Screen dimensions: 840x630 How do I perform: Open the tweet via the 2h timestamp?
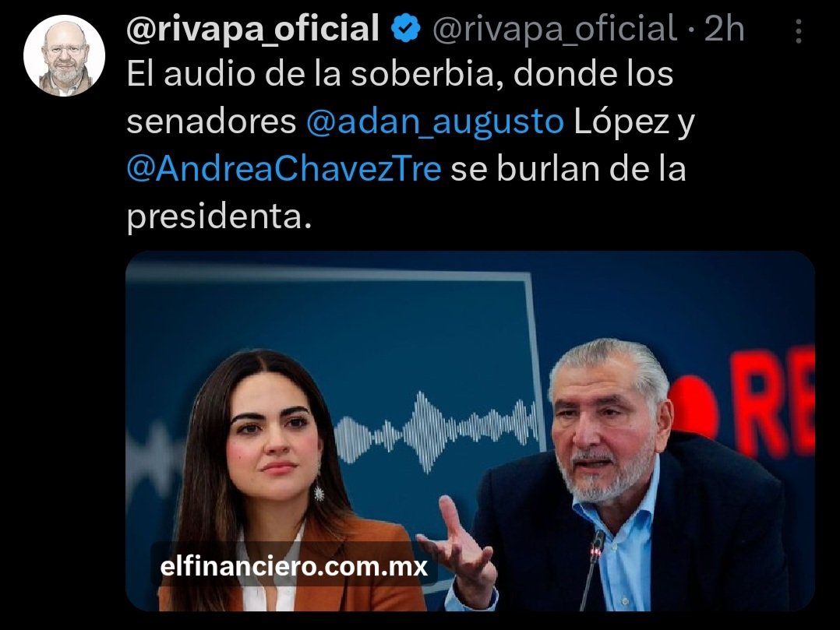pos(724,28)
